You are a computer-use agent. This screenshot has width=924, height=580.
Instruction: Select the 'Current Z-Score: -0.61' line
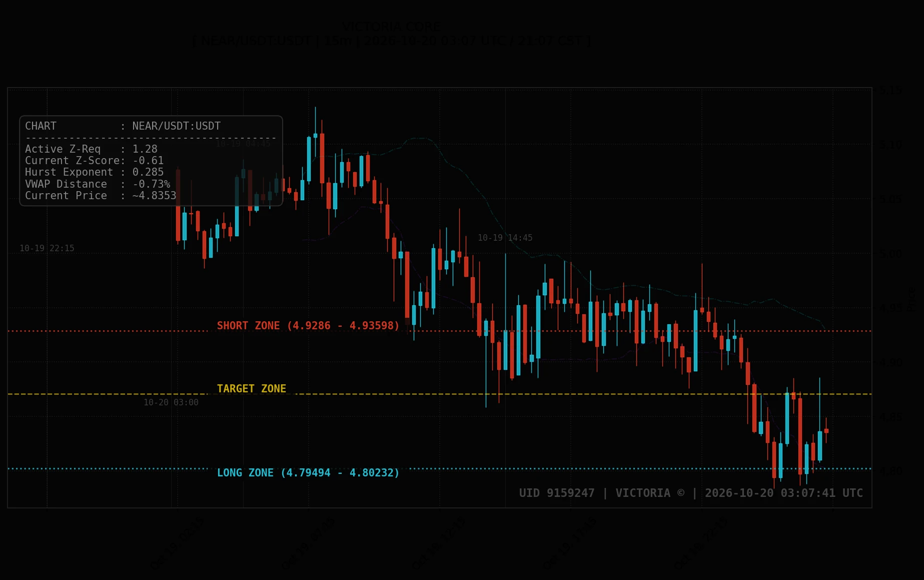[x=95, y=161]
